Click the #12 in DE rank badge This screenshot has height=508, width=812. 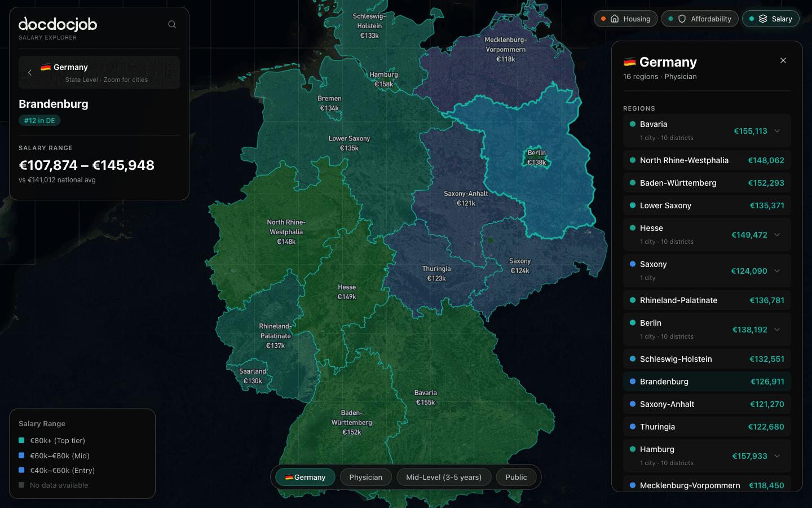pos(39,120)
